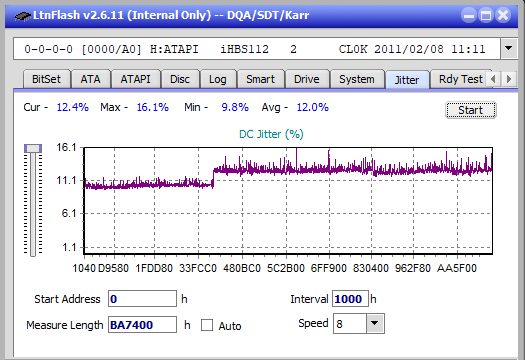Image resolution: width=525 pixels, height=360 pixels.
Task: Click in the Interval field
Action: [350, 299]
